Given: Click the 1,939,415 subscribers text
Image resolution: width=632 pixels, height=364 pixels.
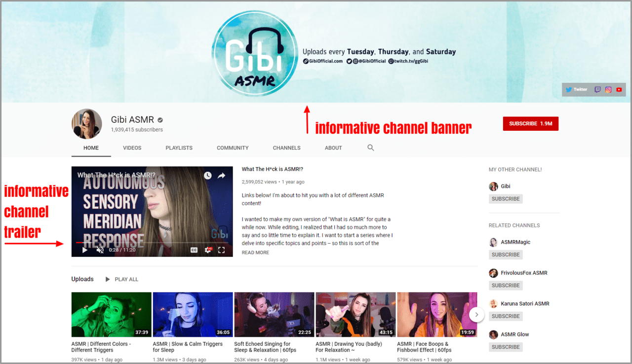Looking at the screenshot, I should (x=137, y=130).
